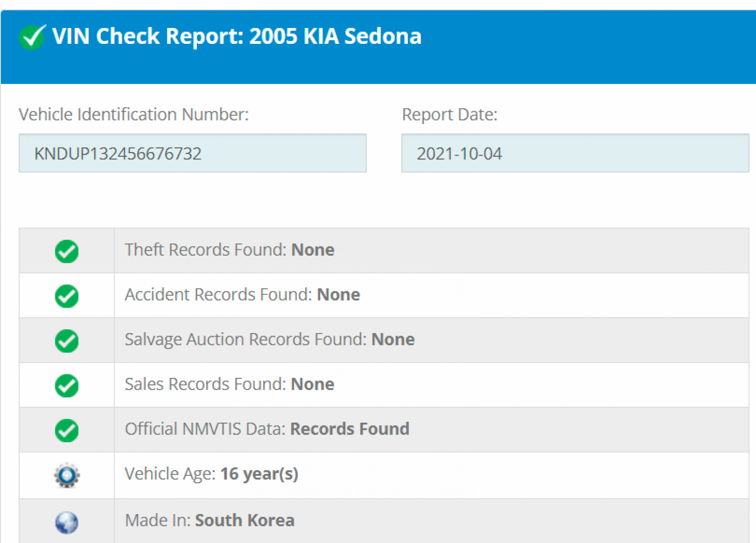Click the Made In globe icon
Viewport: 756px width, 543px height.
tap(67, 522)
